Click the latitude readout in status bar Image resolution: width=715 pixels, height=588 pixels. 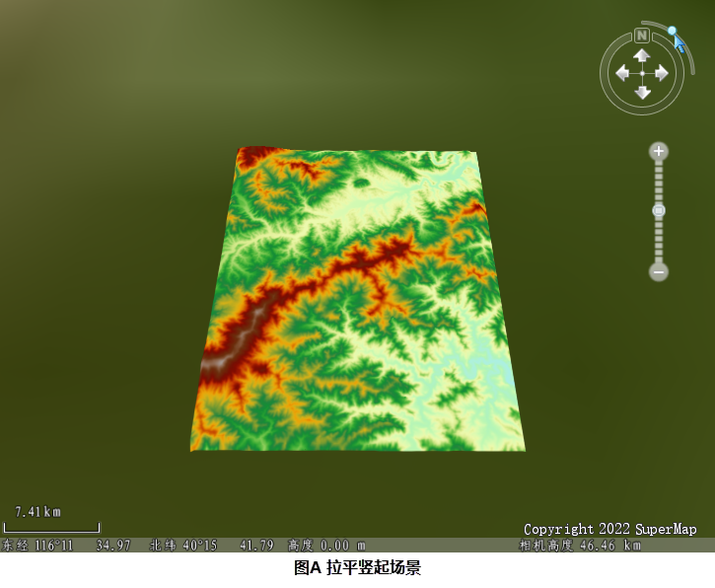pos(211,545)
